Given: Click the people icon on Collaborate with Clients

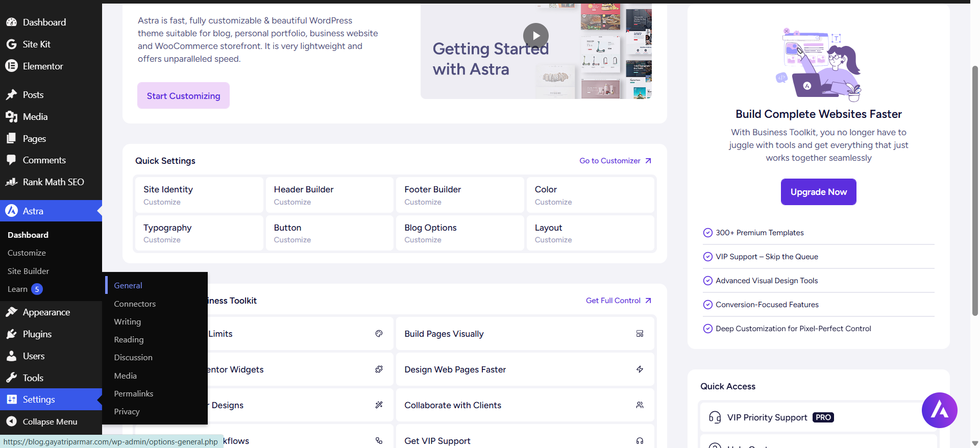Looking at the screenshot, I should [640, 405].
